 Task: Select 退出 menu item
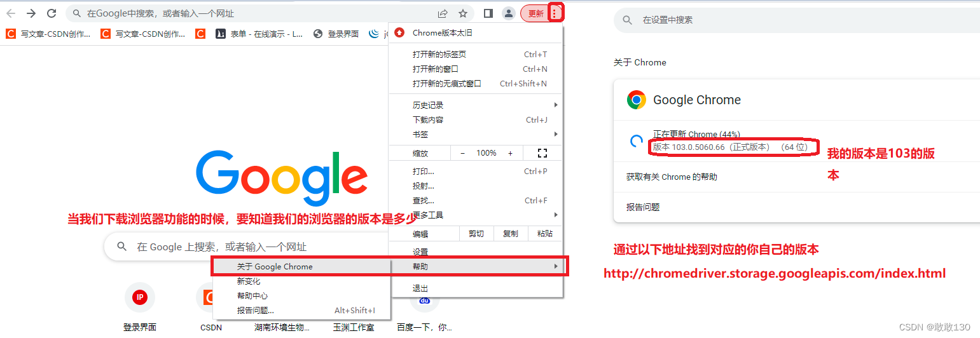pyautogui.click(x=476, y=288)
